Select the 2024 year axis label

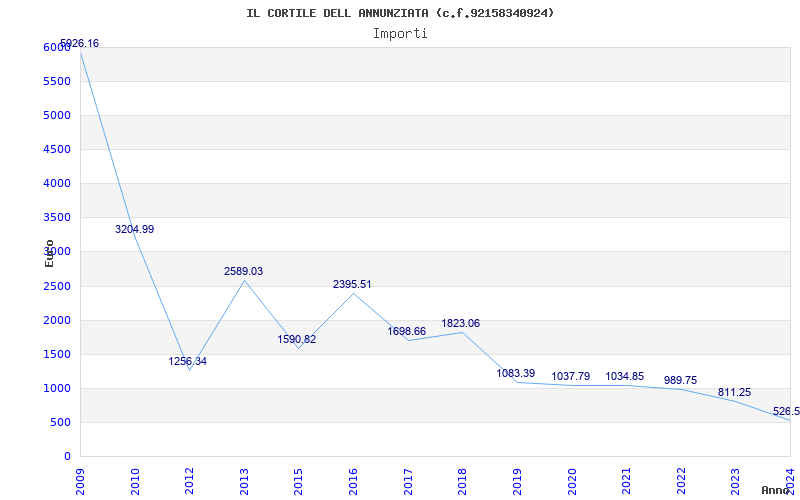(x=790, y=481)
